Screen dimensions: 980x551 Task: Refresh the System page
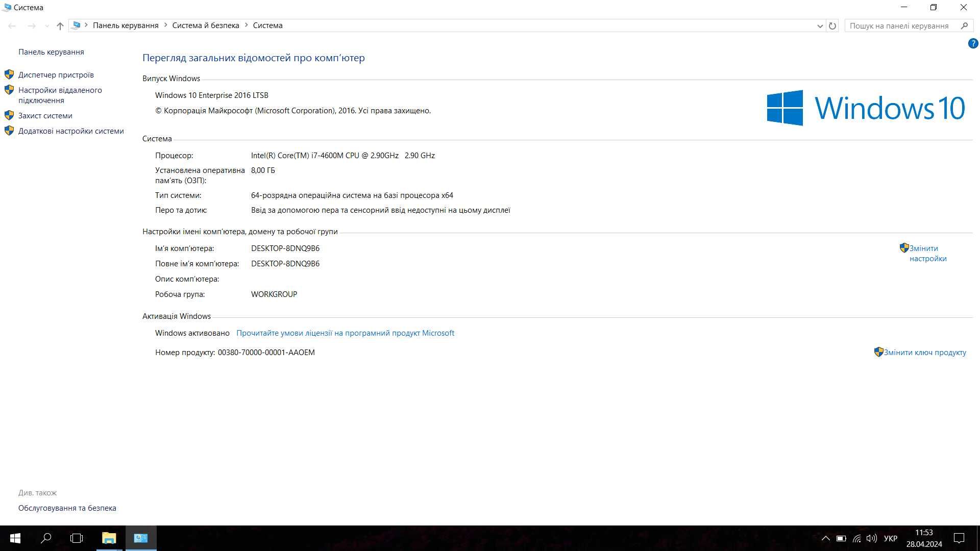[832, 26]
